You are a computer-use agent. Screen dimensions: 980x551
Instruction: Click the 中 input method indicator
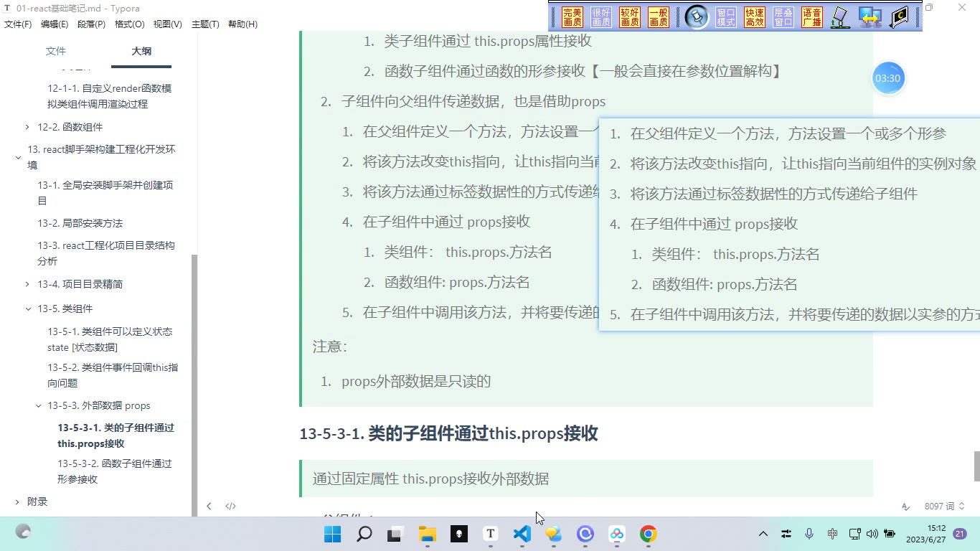pyautogui.click(x=832, y=534)
